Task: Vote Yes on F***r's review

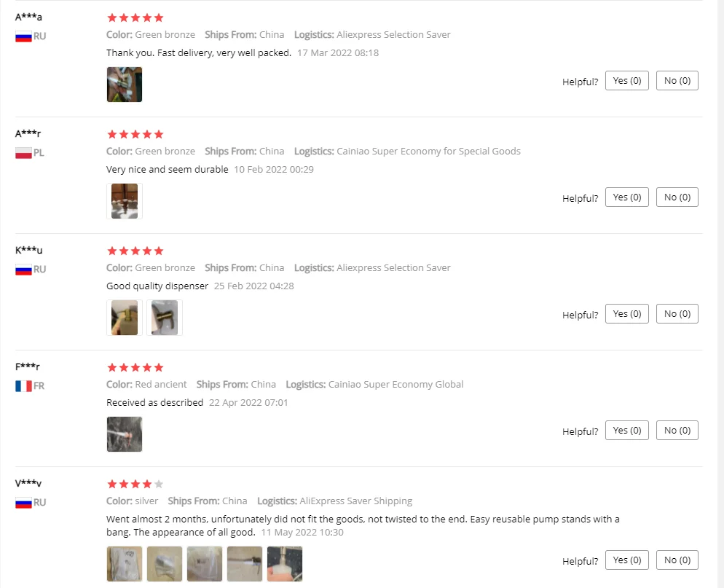Action: coord(626,431)
